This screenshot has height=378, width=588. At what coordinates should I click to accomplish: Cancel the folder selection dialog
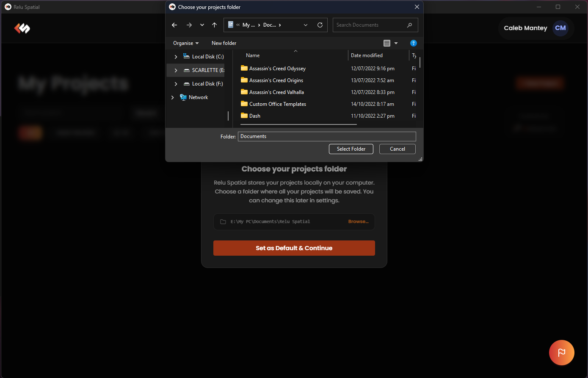click(x=398, y=149)
